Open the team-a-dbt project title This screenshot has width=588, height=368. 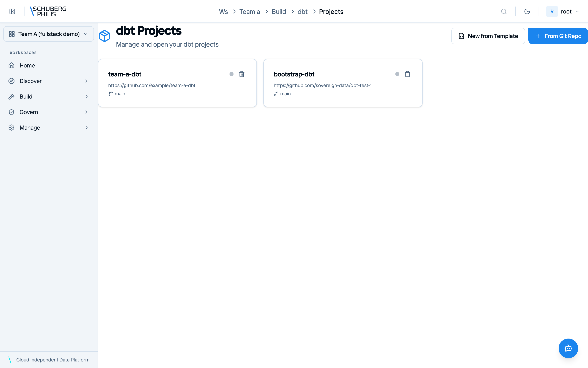click(x=125, y=74)
